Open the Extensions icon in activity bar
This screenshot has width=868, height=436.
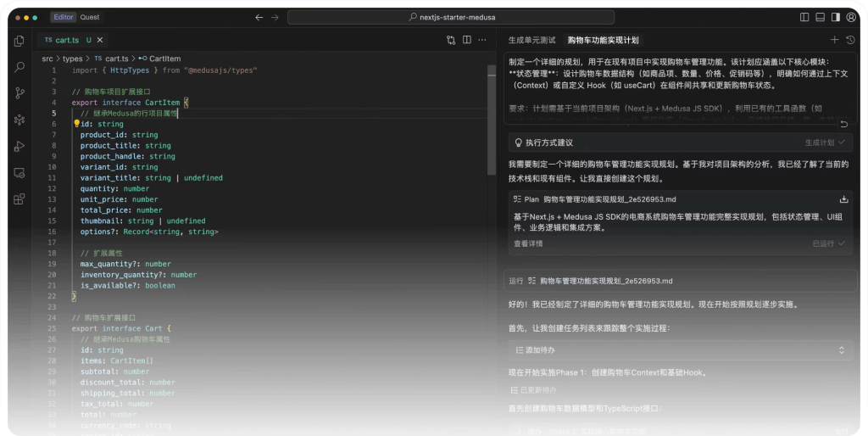coord(19,199)
